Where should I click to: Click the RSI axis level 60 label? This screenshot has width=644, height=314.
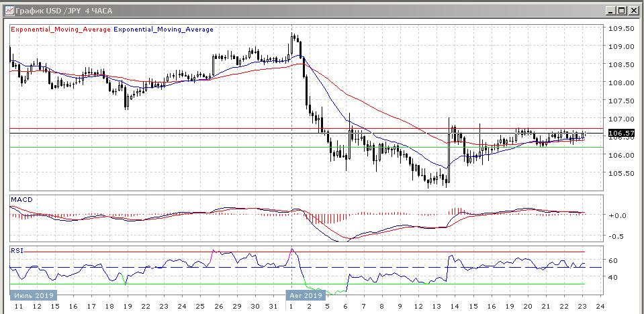pyautogui.click(x=614, y=260)
